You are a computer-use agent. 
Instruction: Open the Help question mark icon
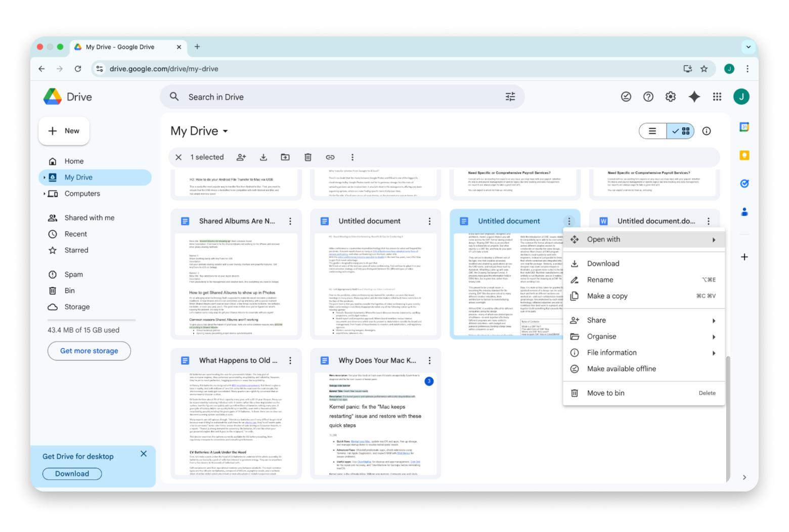click(648, 97)
